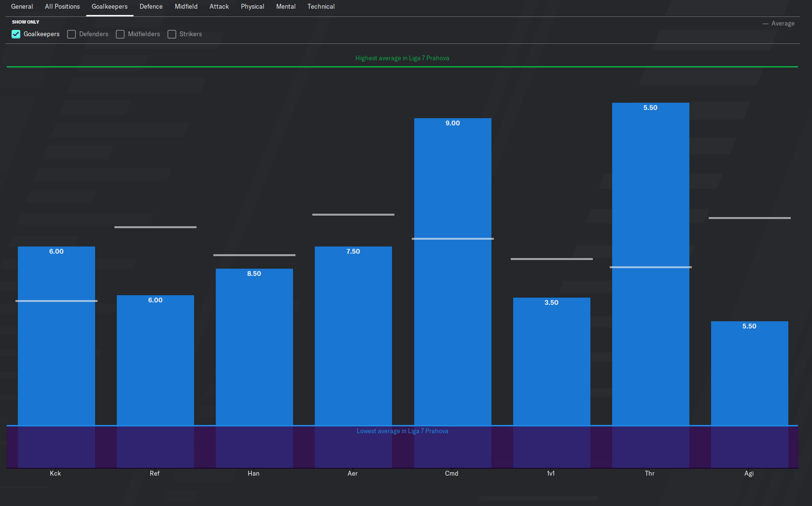Click the Average legend label
The height and width of the screenshot is (506, 812).
click(783, 24)
